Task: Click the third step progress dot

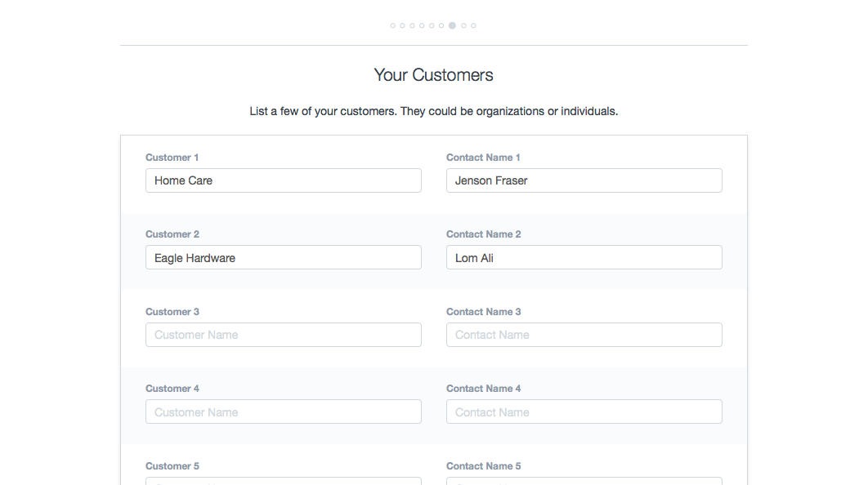Action: click(x=412, y=25)
